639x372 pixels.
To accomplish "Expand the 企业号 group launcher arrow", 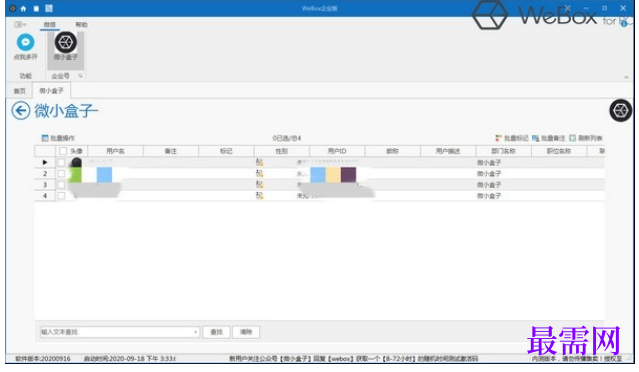I will (x=80, y=76).
